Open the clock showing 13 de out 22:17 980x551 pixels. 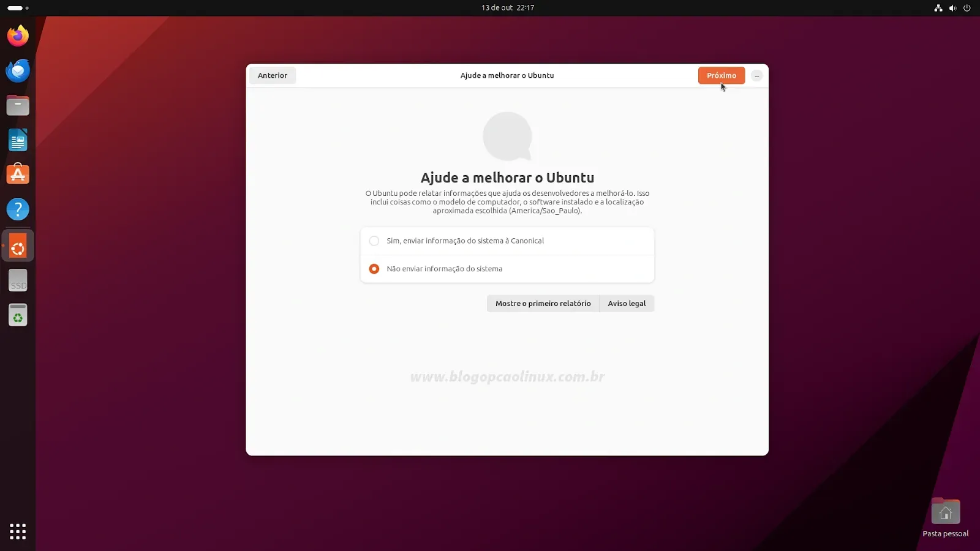click(508, 8)
